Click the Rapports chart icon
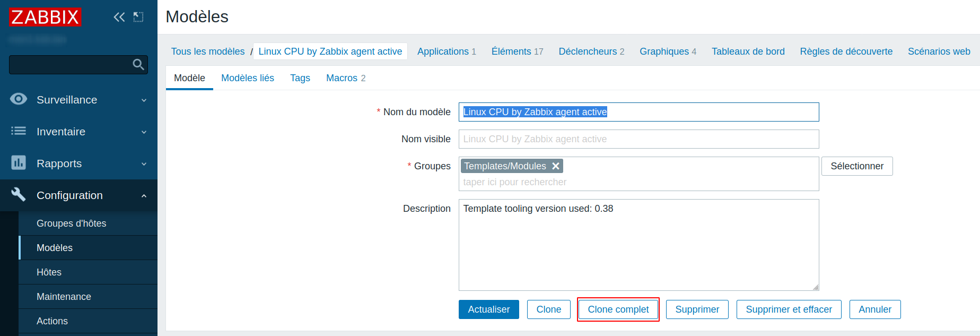This screenshot has height=336, width=980. tap(19, 163)
